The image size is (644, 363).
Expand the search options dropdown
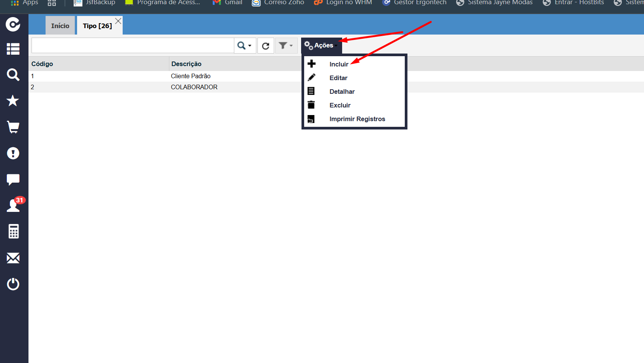point(245,46)
